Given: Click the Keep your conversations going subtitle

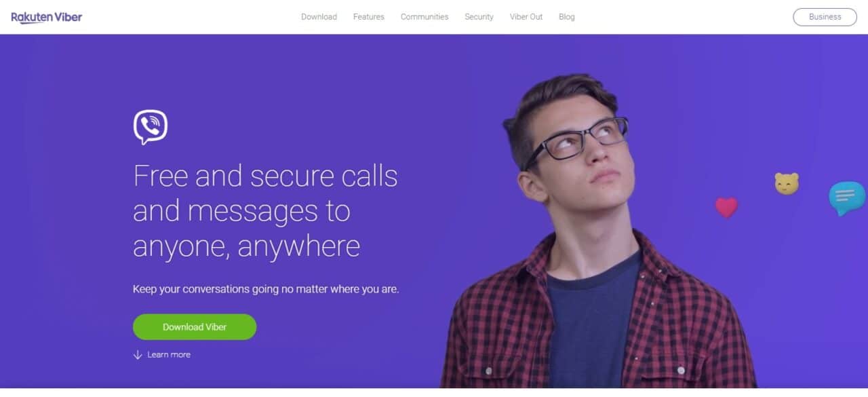Looking at the screenshot, I should coord(266,289).
